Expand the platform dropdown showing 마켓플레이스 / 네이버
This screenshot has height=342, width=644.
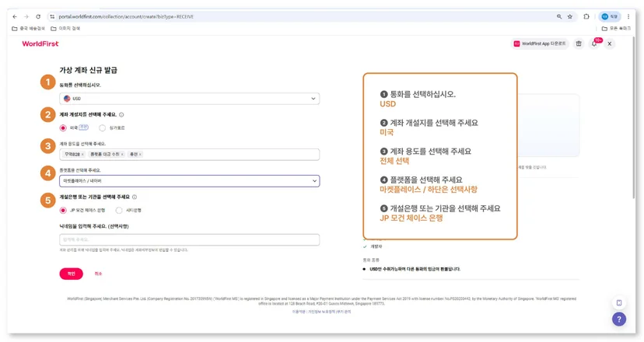pyautogui.click(x=189, y=181)
